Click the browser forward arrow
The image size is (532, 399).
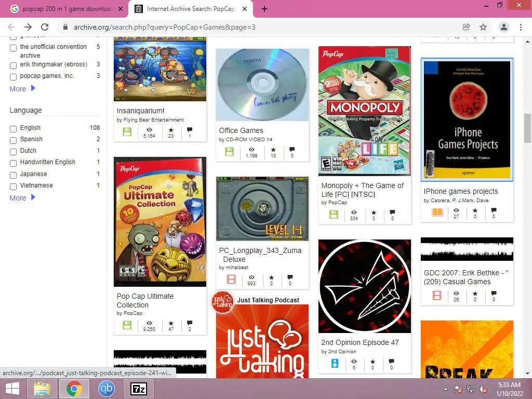[28, 27]
